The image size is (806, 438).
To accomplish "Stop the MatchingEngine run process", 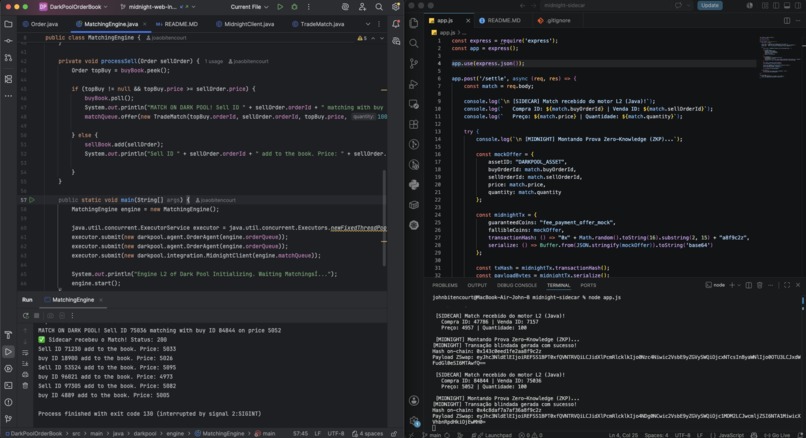I will coord(36,316).
